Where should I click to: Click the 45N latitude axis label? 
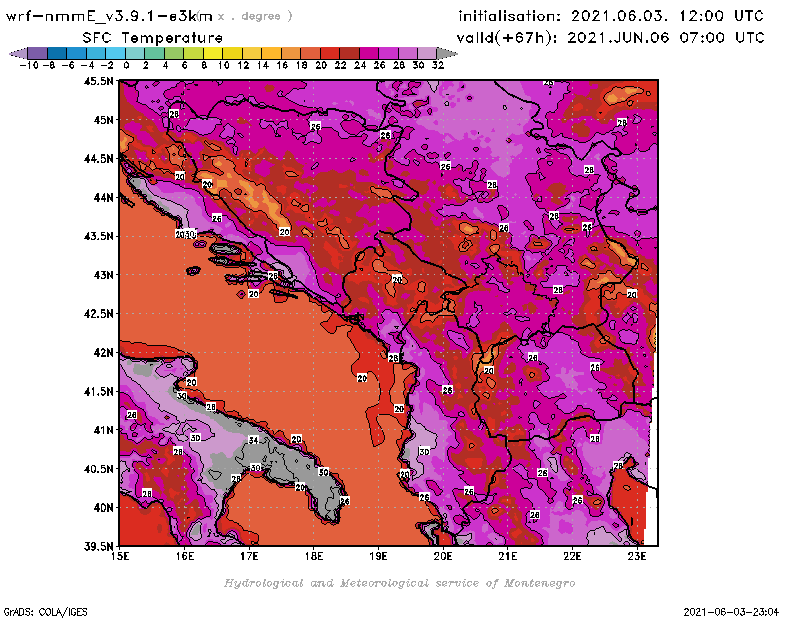pos(103,120)
